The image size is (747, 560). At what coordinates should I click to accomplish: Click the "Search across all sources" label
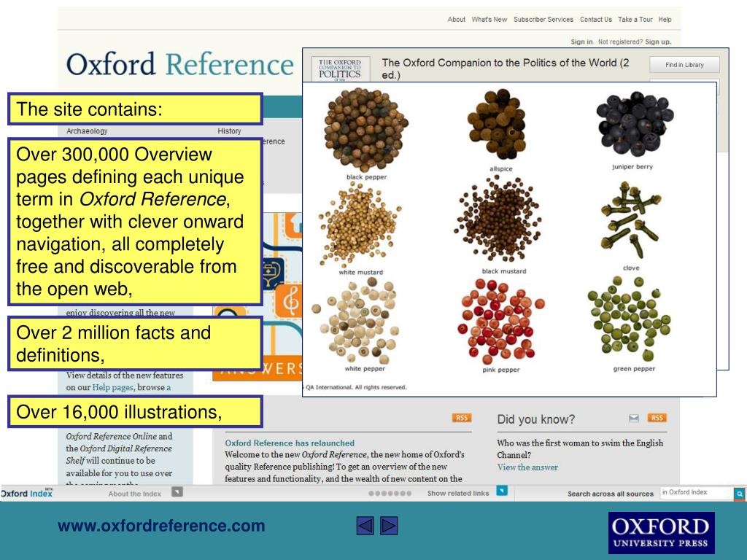pos(611,494)
